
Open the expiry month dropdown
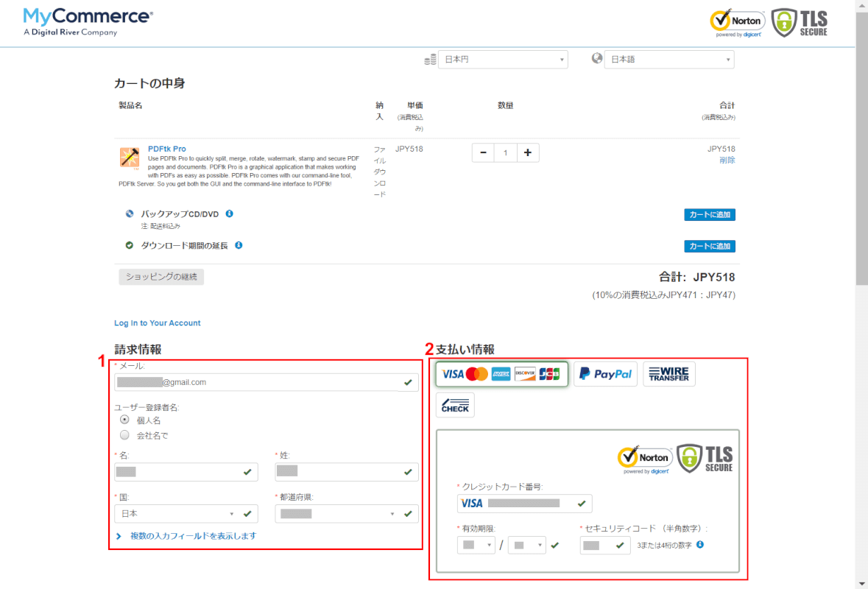click(x=476, y=546)
